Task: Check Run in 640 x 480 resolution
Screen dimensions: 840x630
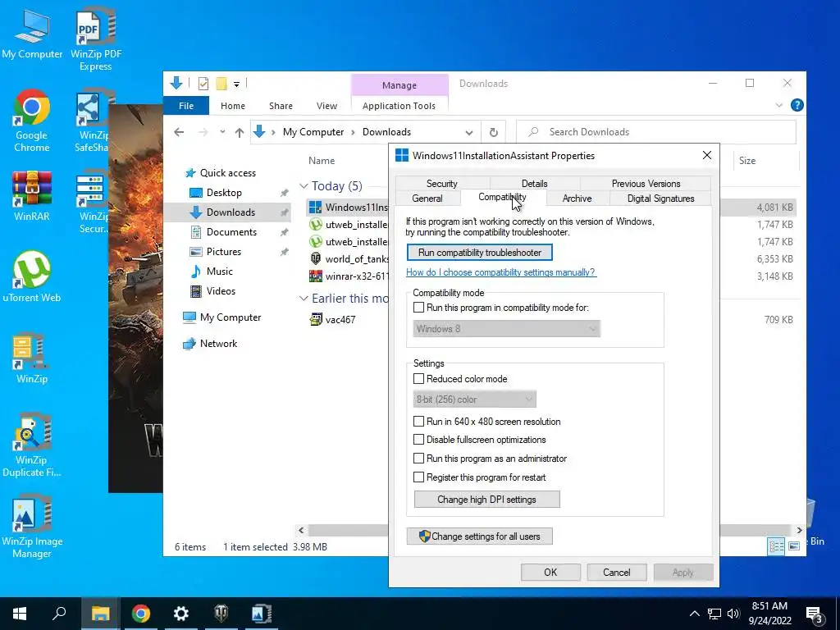Action: point(419,422)
